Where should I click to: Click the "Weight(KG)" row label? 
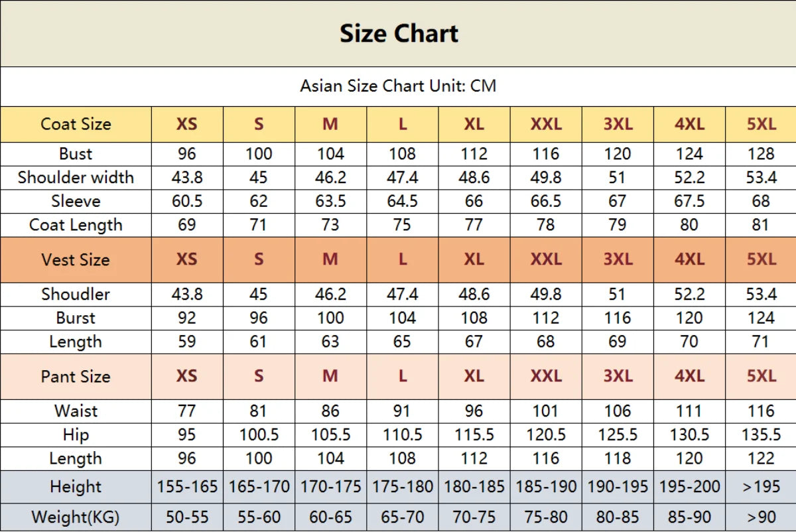click(x=76, y=517)
